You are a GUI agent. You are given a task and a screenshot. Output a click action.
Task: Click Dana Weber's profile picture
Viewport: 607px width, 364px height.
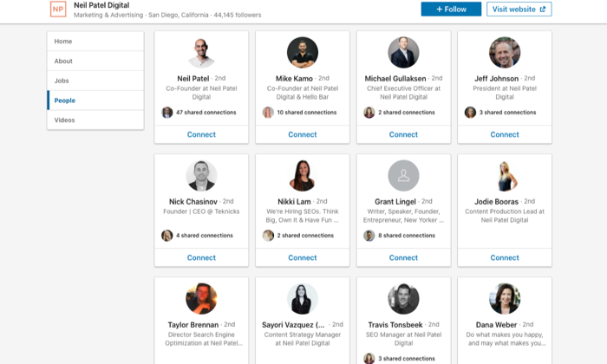505,299
